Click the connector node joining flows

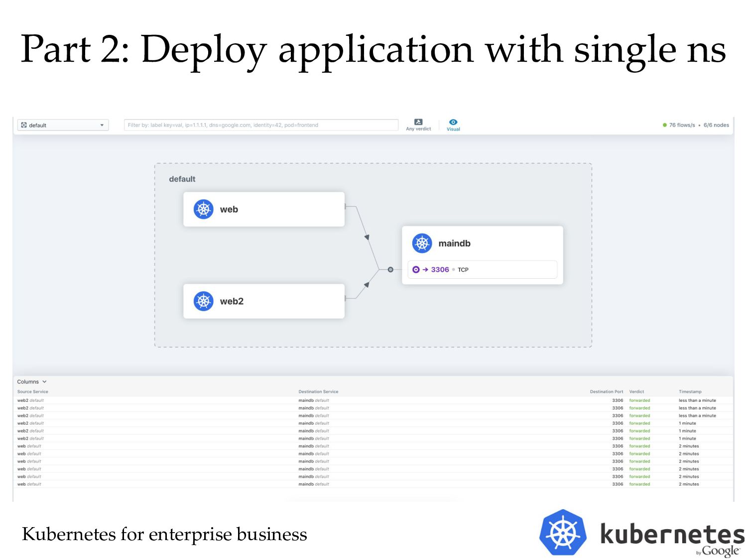[x=390, y=269]
